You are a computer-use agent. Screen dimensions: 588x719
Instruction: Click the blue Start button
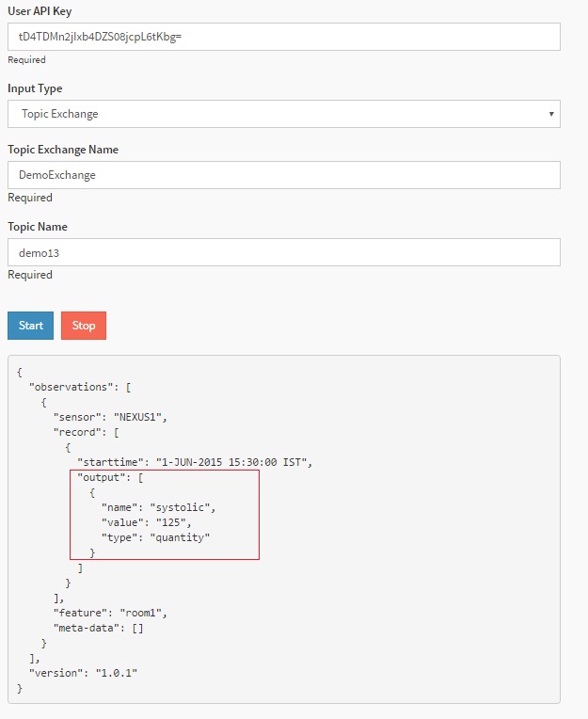[x=31, y=326]
